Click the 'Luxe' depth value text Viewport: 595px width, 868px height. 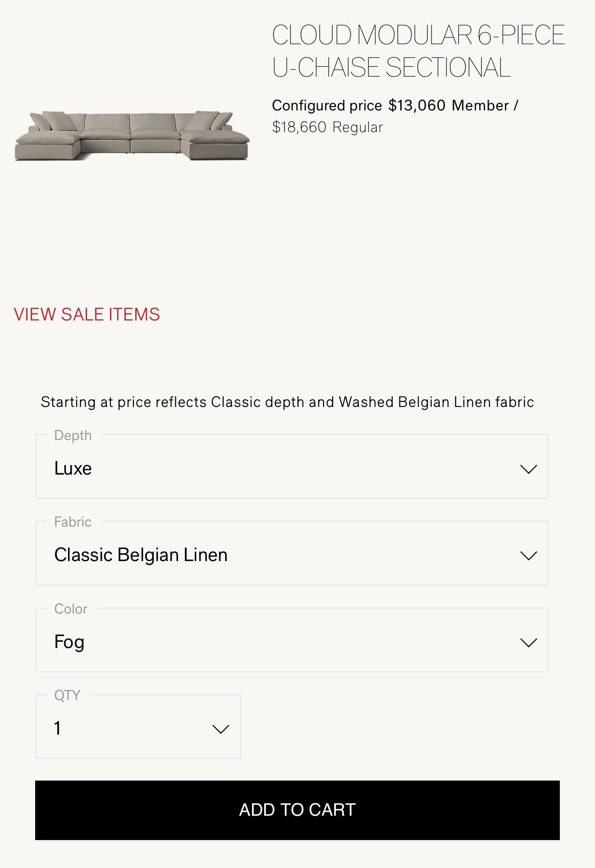point(73,468)
